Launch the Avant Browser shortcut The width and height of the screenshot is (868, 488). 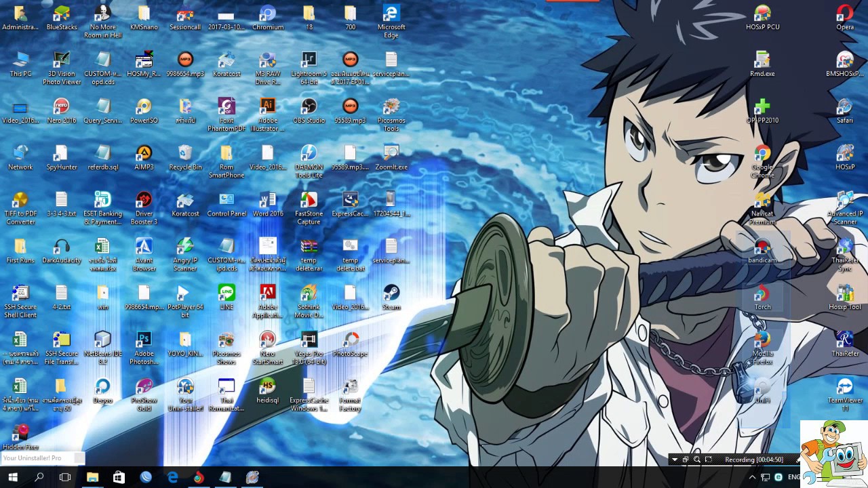144,256
